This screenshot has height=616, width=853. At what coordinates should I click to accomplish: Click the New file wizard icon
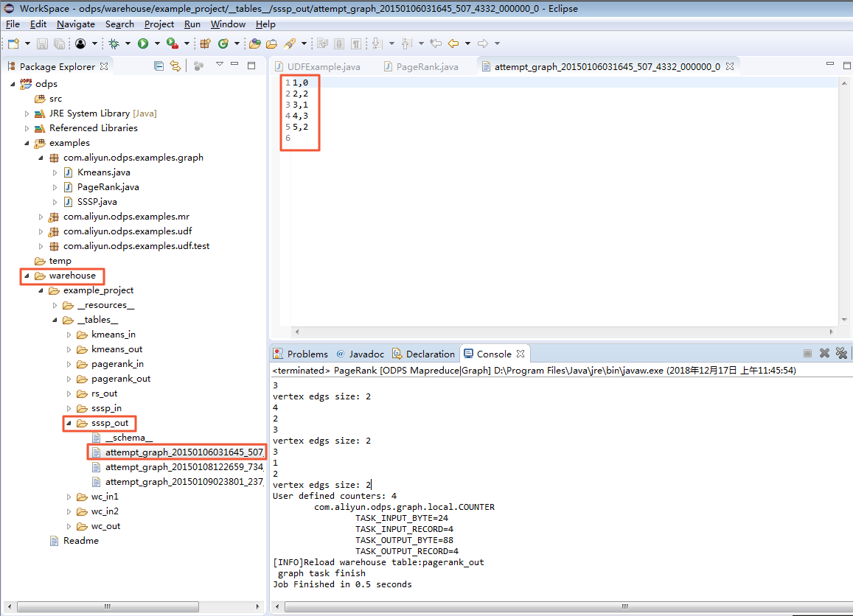click(x=15, y=44)
